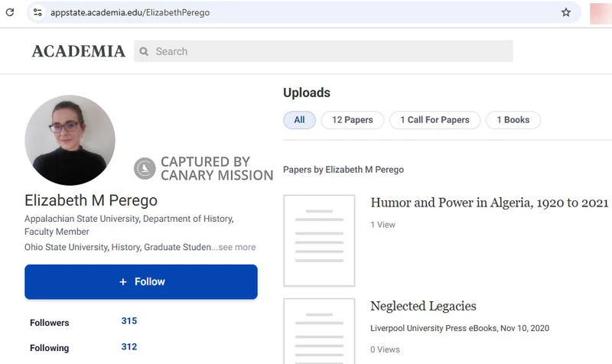Filter uploads by 1 Books
The image size is (612, 364).
(513, 120)
